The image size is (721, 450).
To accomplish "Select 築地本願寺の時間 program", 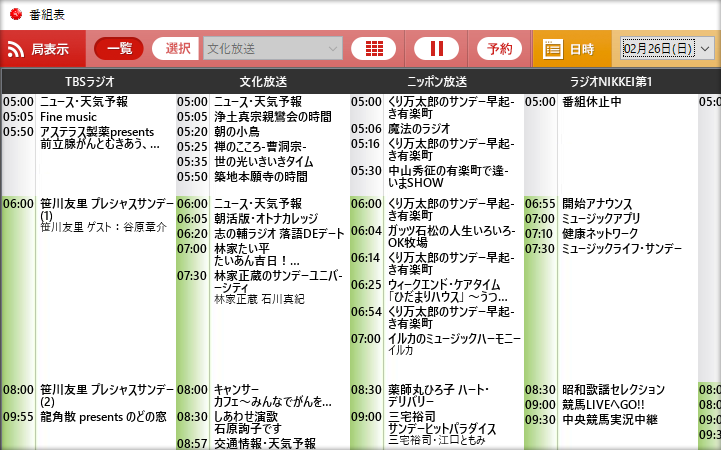I will click(x=261, y=177).
